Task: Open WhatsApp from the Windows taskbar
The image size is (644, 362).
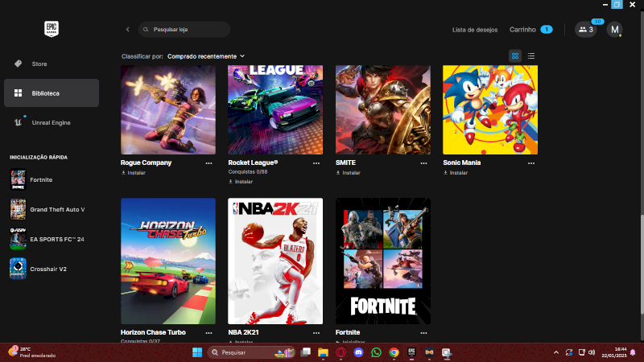Action: (x=376, y=352)
